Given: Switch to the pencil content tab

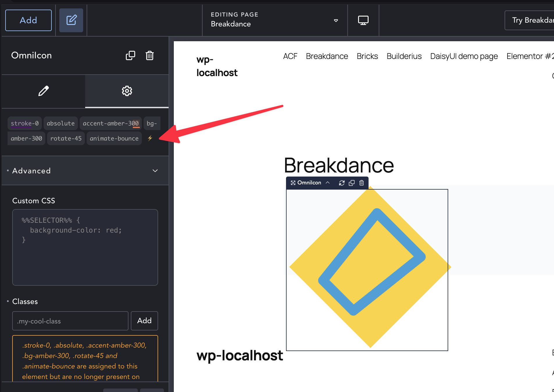Looking at the screenshot, I should point(44,91).
